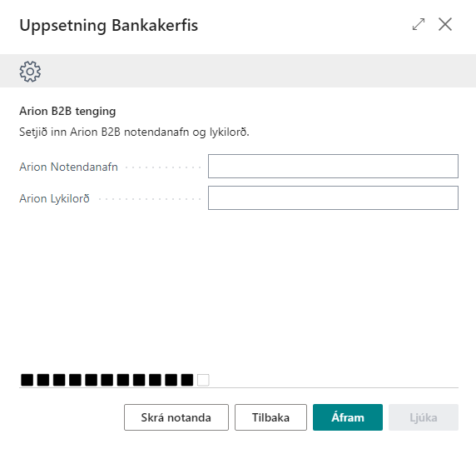This screenshot has height=449, width=476.
Task: Click the Arion B2B tenging heading
Action: click(x=67, y=112)
